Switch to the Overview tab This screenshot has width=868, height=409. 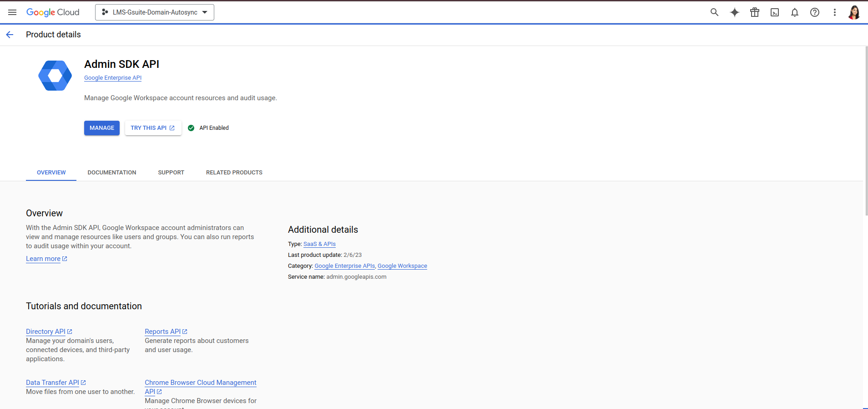[51, 173]
